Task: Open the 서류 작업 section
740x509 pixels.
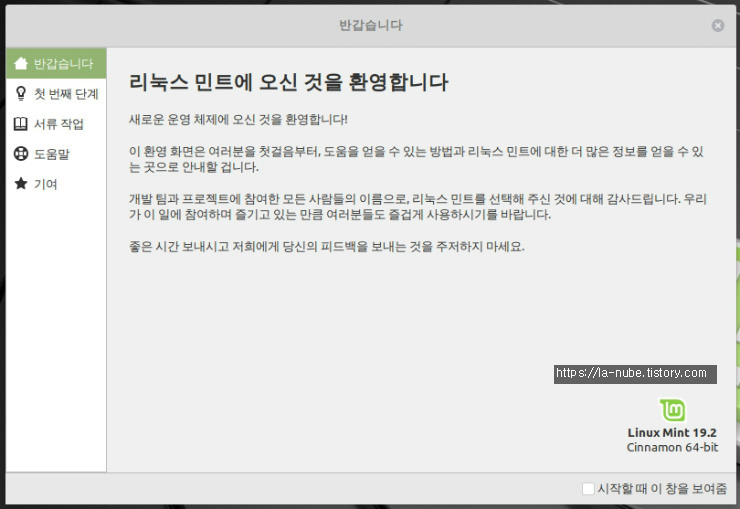Action: coord(56,124)
